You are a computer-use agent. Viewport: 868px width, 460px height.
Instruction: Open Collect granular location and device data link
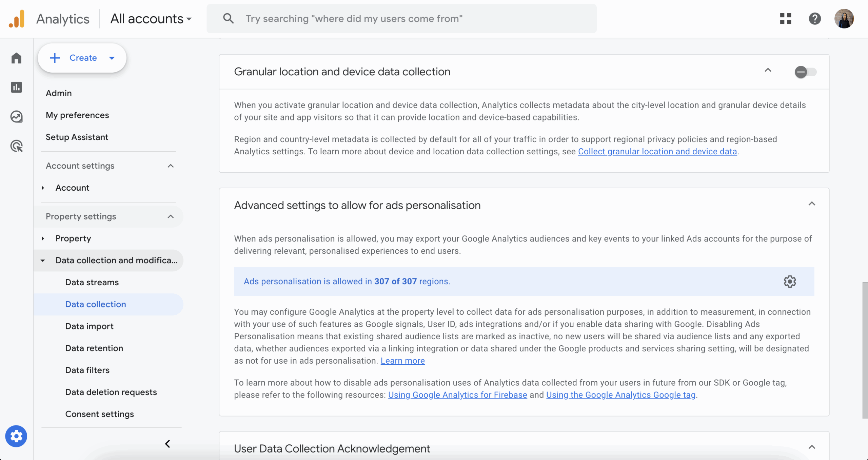pos(657,152)
